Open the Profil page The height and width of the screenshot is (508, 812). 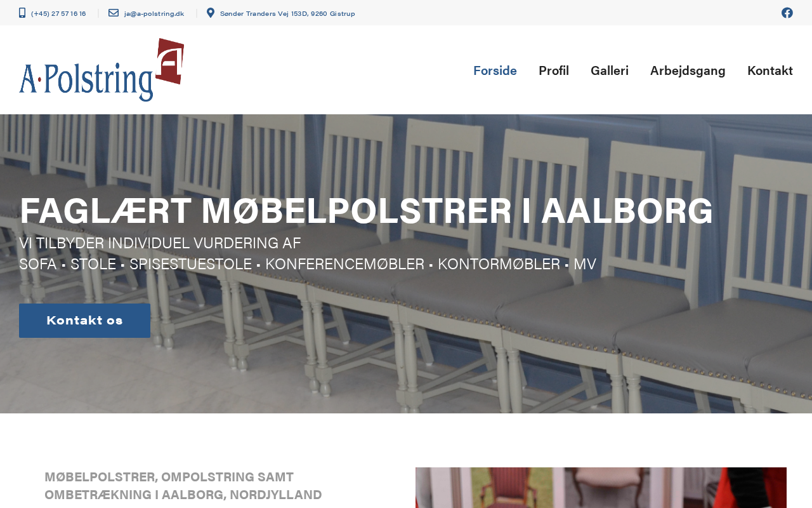554,70
